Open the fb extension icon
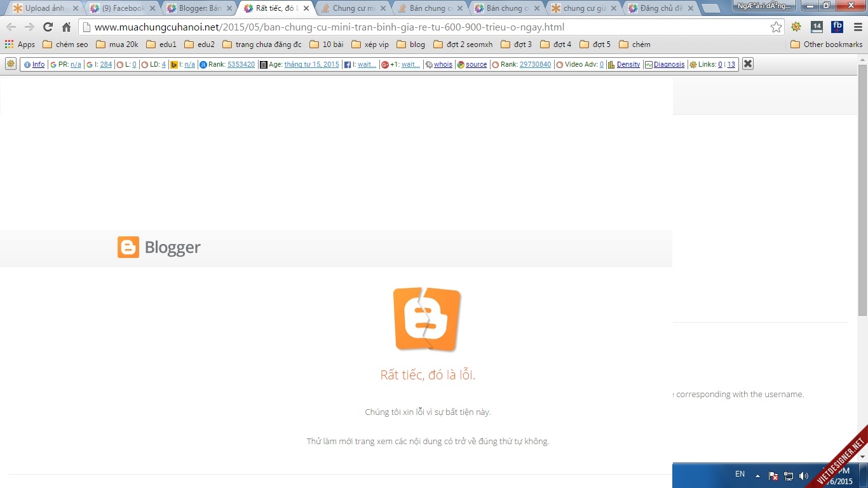 (837, 27)
